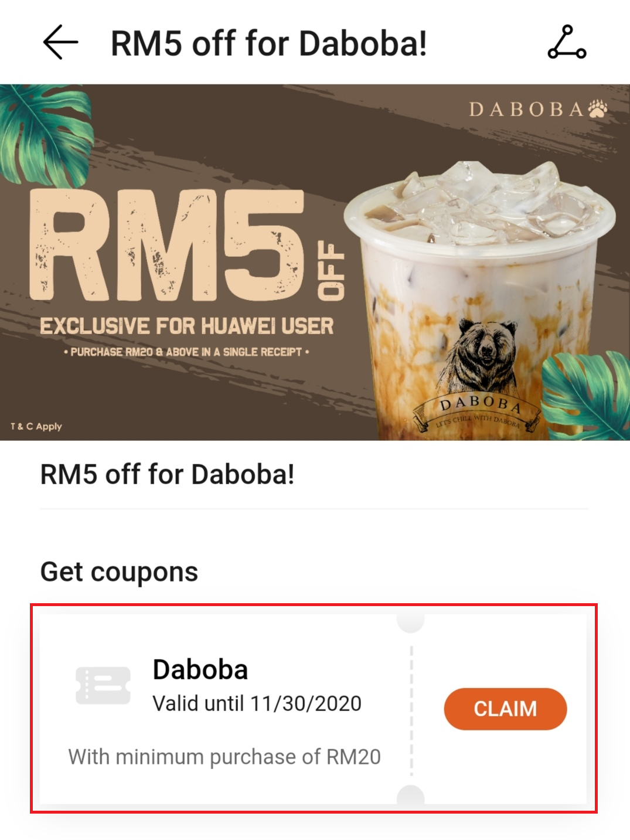Tap the minimum purchase of RM20 note
This screenshot has height=840, width=630.
224,757
